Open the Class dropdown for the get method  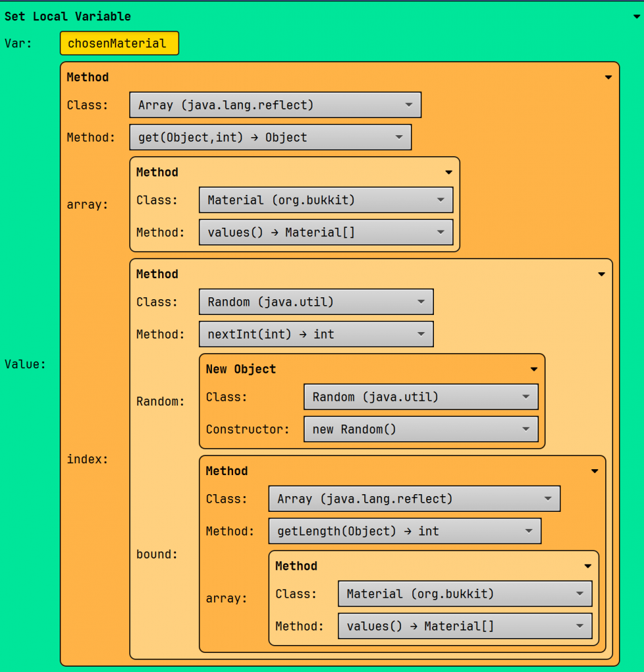pyautogui.click(x=275, y=105)
